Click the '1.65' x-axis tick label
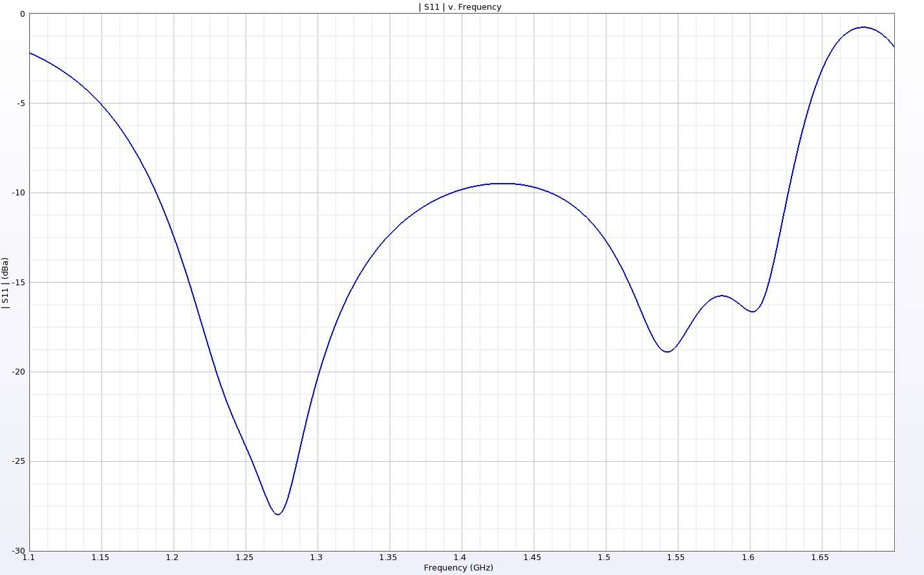The image size is (924, 575). pyautogui.click(x=820, y=558)
